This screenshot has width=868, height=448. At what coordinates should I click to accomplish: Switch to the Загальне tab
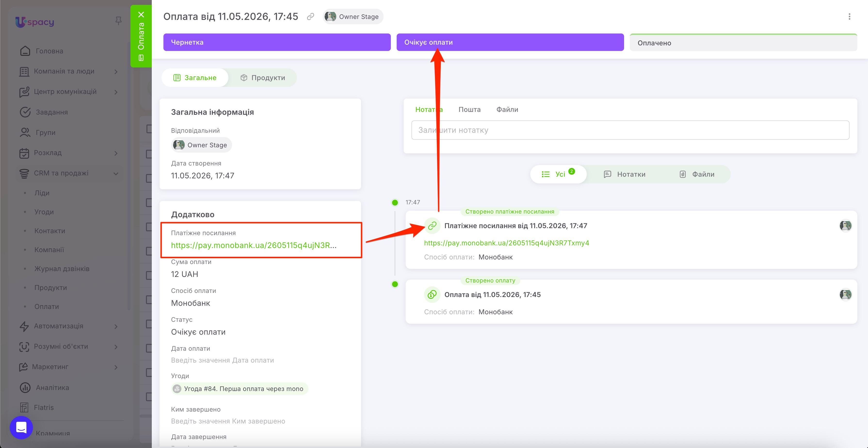(195, 78)
